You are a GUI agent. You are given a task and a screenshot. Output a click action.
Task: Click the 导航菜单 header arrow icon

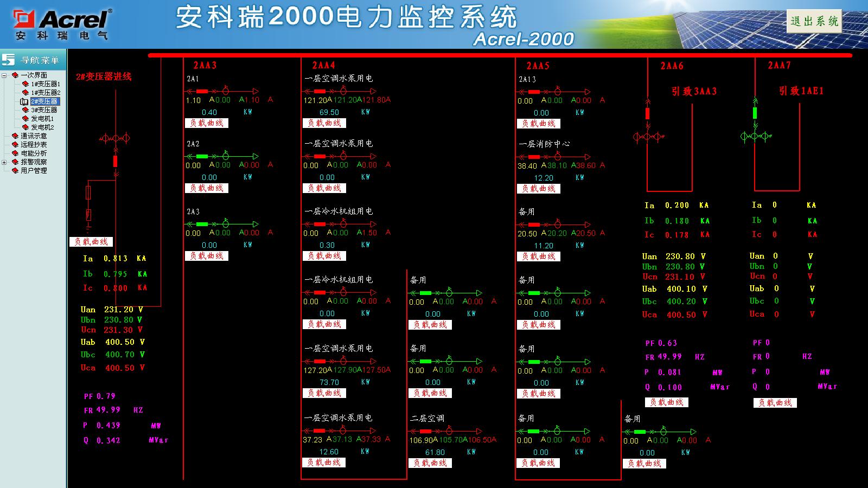pyautogui.click(x=9, y=60)
